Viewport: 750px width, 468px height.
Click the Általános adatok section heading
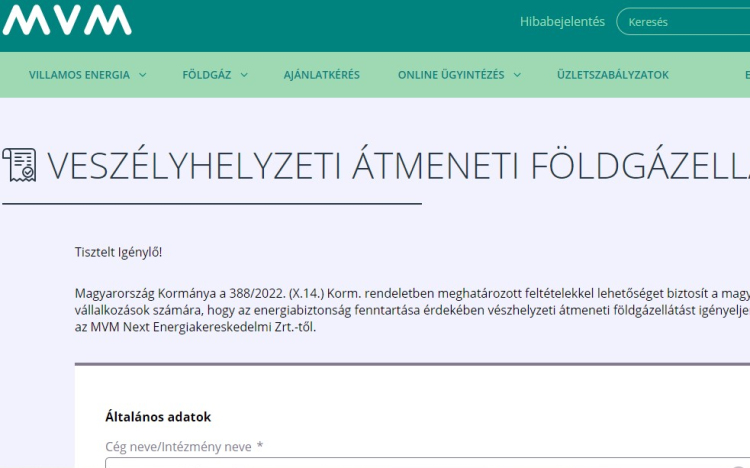pyautogui.click(x=158, y=417)
